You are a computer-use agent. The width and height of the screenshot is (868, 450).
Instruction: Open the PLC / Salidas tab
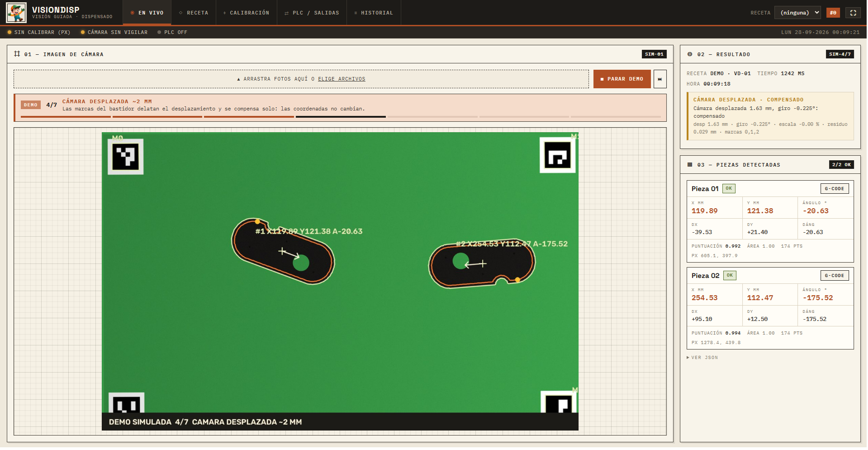click(x=312, y=13)
